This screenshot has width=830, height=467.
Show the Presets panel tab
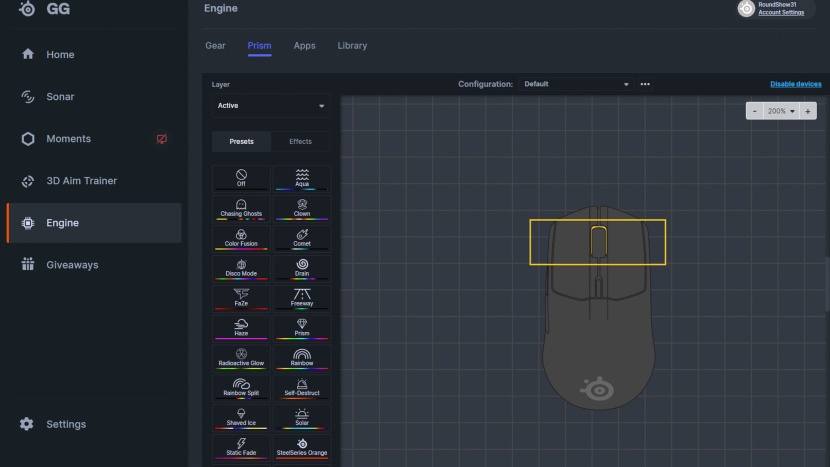coord(241,141)
